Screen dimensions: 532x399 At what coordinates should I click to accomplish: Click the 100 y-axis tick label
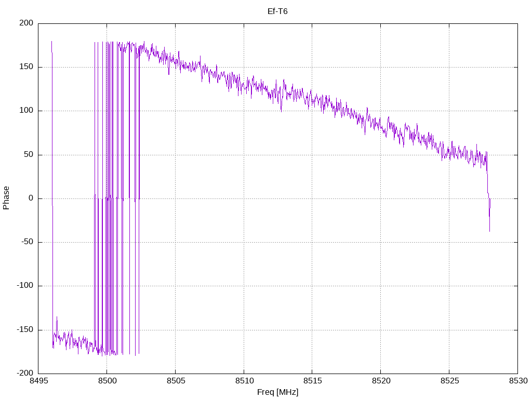[26, 111]
